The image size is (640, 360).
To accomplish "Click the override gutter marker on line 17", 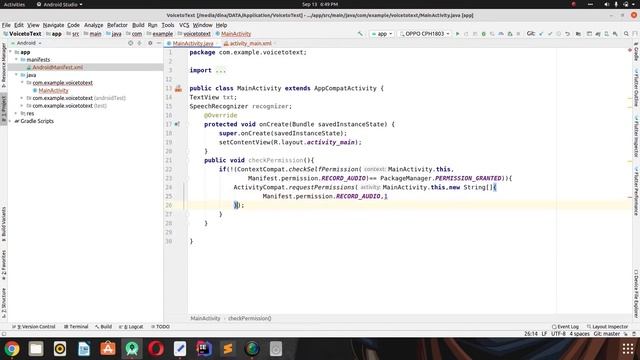I will (x=177, y=124).
